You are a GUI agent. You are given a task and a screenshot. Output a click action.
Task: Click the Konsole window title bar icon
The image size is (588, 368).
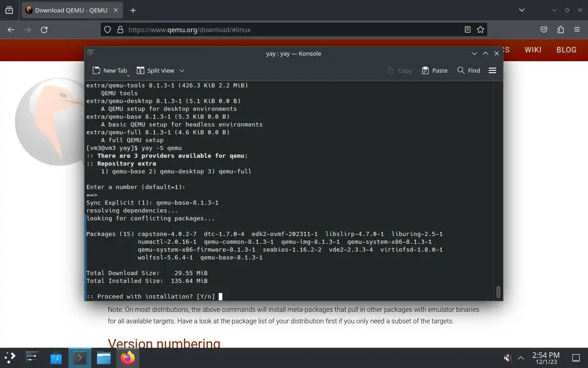91,53
